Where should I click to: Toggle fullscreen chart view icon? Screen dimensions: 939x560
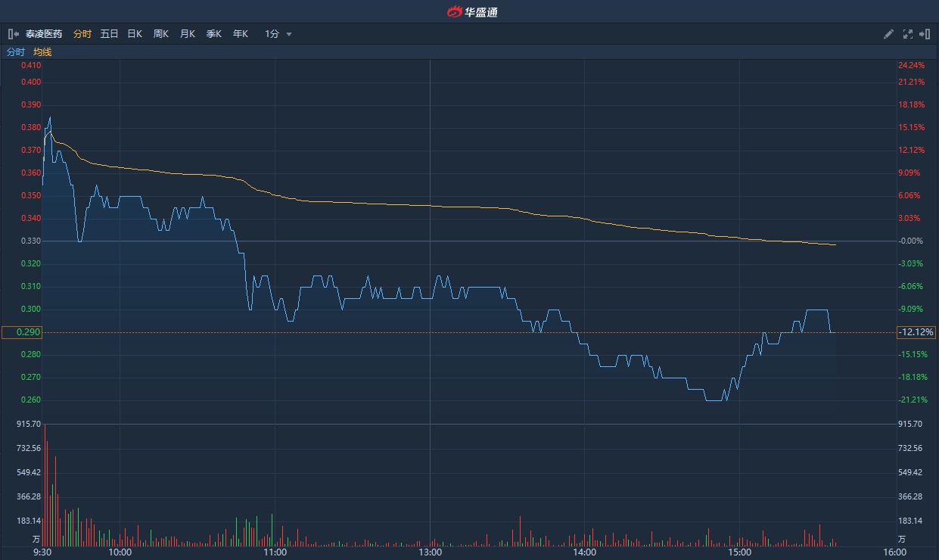coord(907,34)
